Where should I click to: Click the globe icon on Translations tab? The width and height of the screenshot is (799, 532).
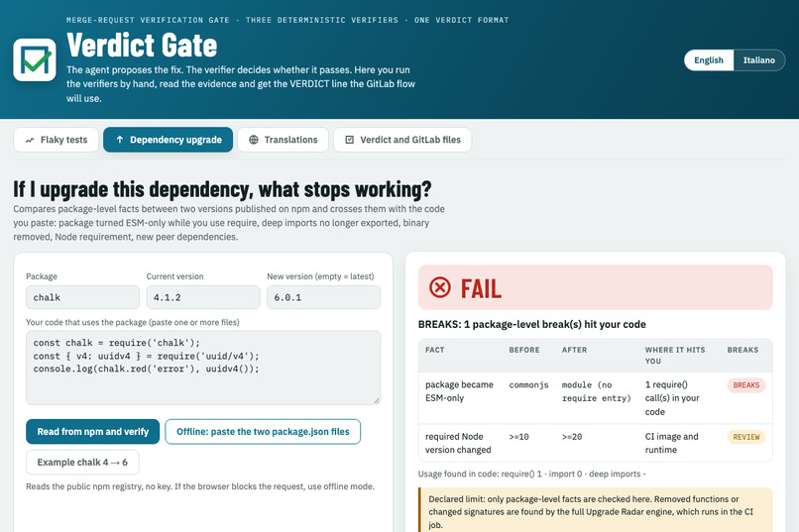(x=253, y=140)
